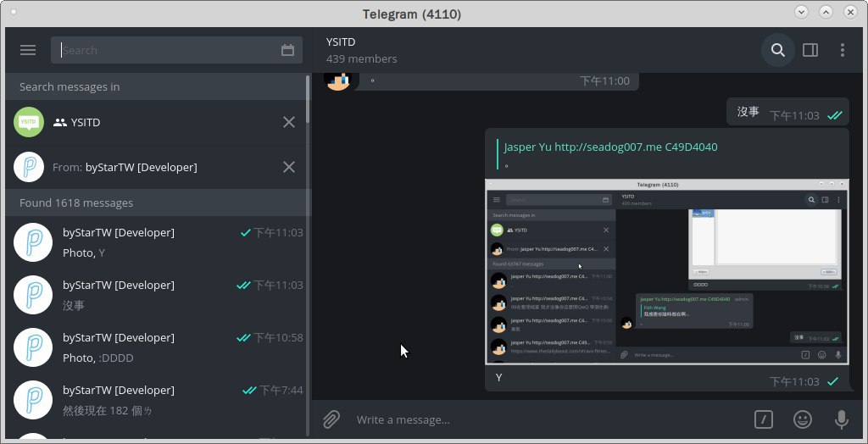Open the bot commands slash button
The height and width of the screenshot is (444, 868).
coord(764,419)
